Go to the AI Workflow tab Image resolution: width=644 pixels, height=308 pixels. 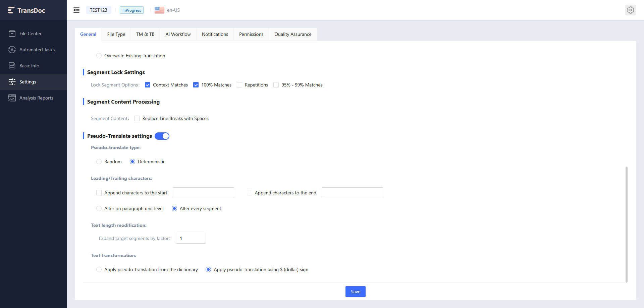pyautogui.click(x=178, y=34)
